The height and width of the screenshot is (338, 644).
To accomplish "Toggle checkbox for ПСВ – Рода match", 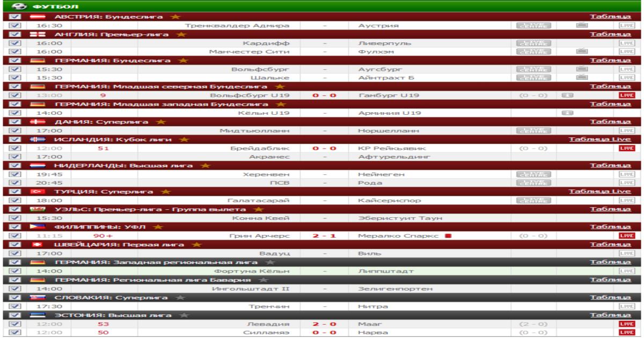I will (14, 183).
